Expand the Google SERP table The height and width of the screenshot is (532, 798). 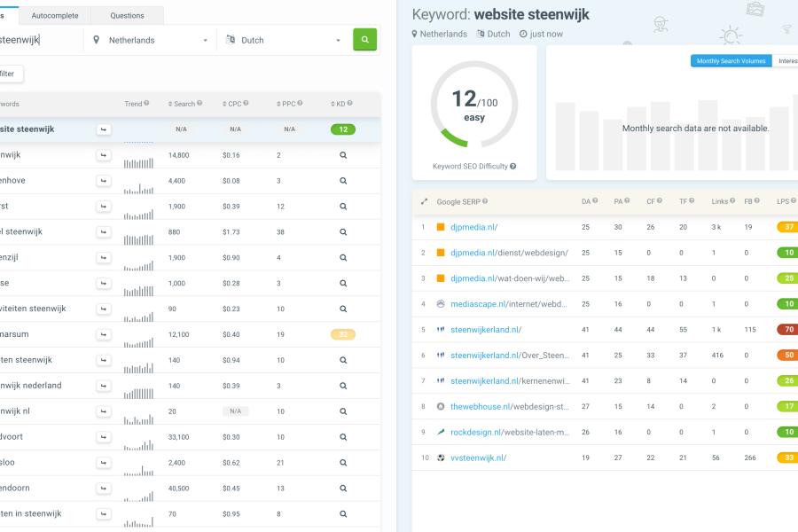(424, 201)
